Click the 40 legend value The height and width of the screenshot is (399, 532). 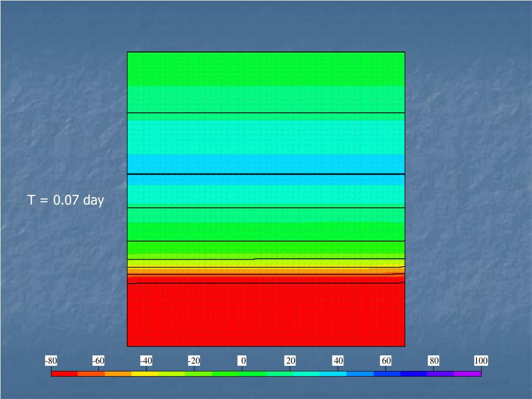pos(338,361)
